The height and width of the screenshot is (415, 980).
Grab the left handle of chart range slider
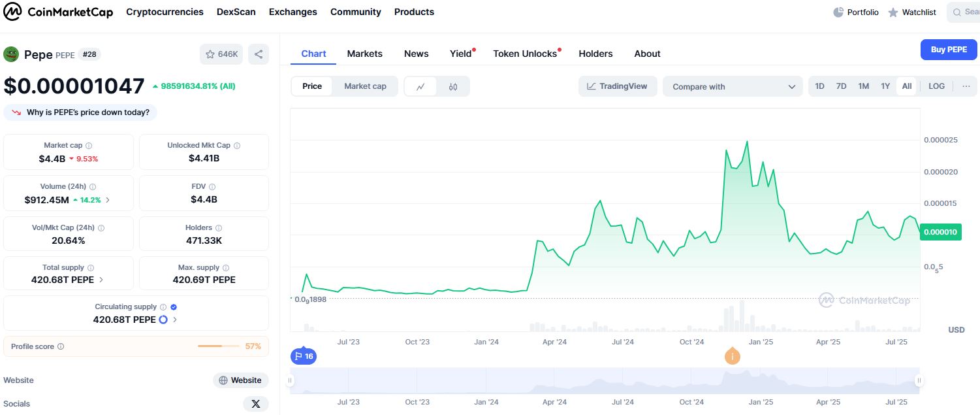click(x=290, y=380)
